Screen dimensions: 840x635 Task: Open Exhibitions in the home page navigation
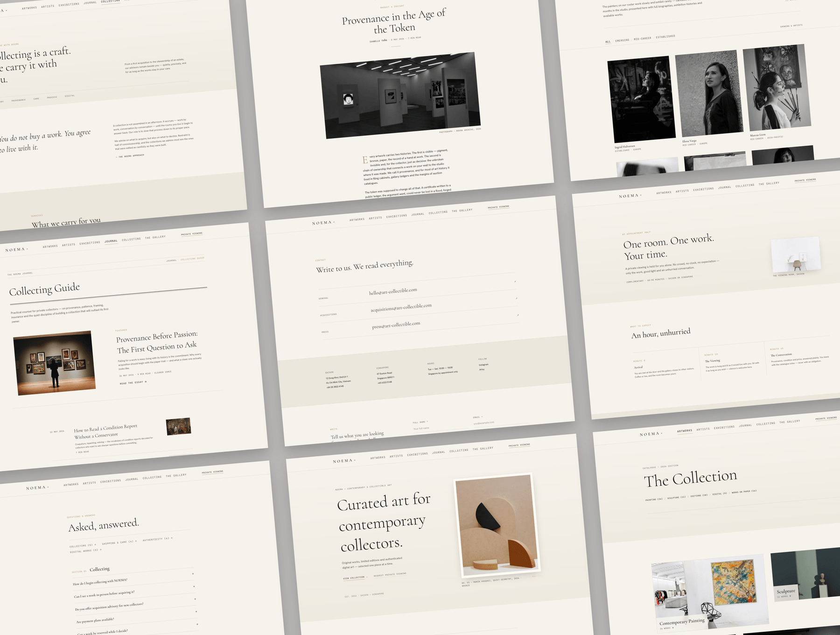point(417,454)
